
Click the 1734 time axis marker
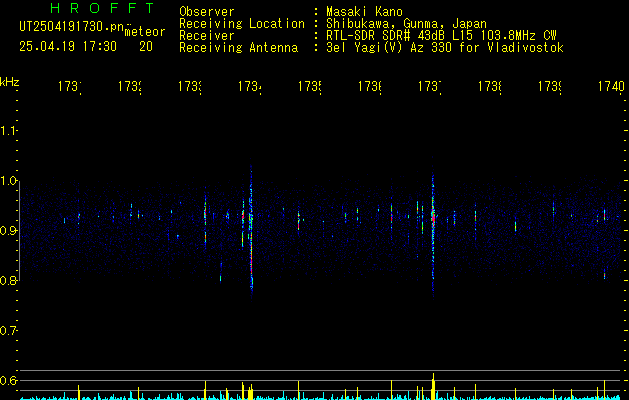[x=250, y=86]
